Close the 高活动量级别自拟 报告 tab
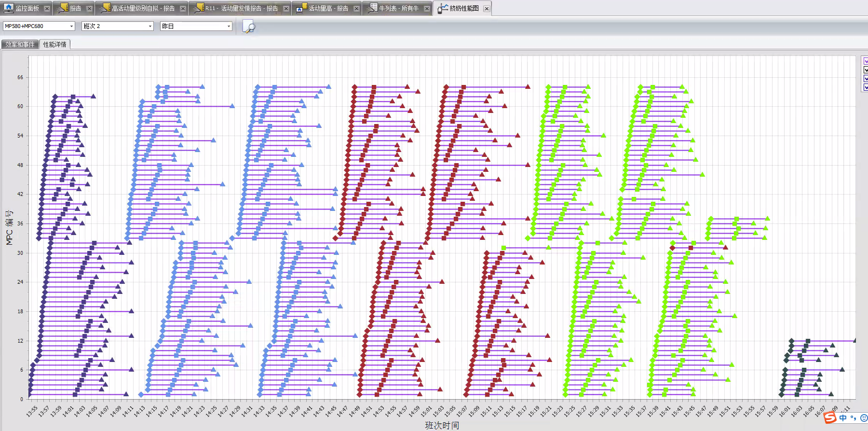 (x=183, y=9)
